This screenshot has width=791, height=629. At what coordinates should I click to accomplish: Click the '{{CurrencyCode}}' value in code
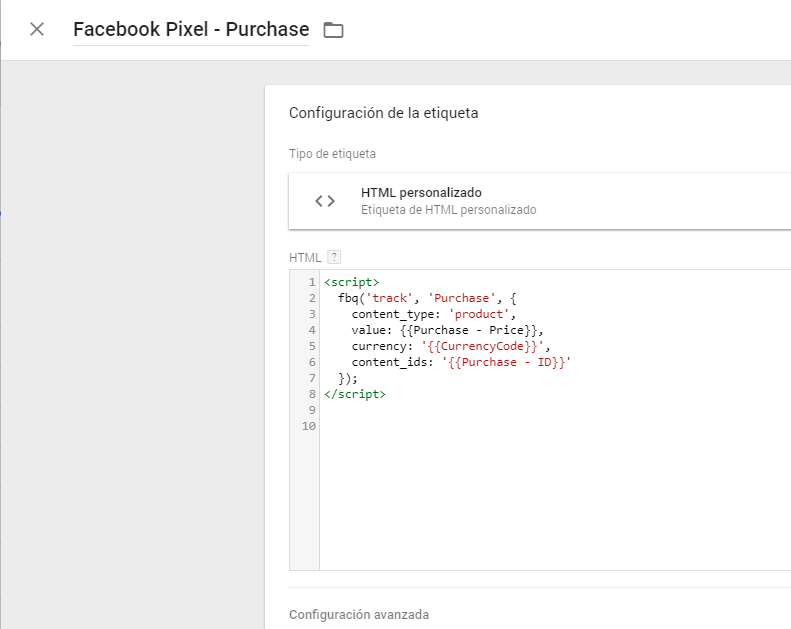(x=482, y=347)
